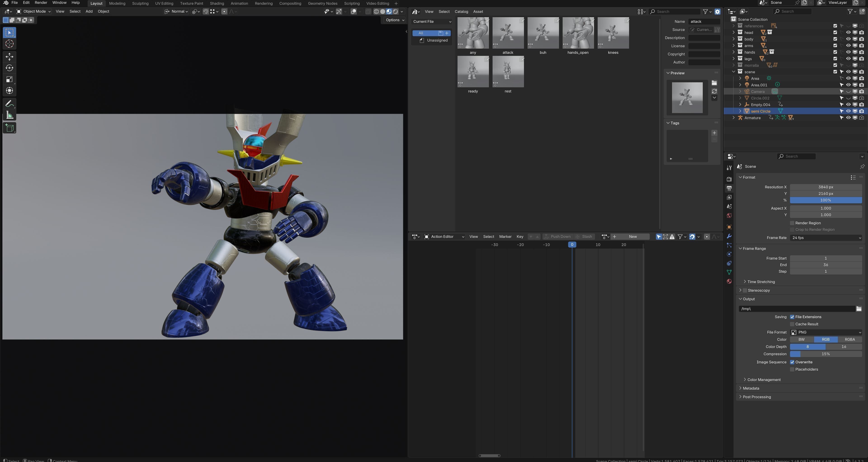Open the Action Editor mode dropdown
This screenshot has width=868, height=462.
444,237
